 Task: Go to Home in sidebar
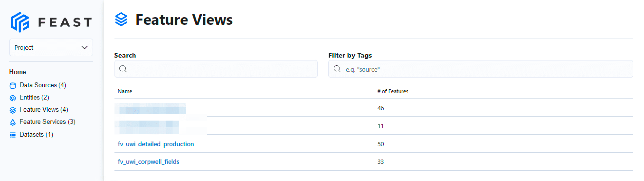(x=18, y=72)
